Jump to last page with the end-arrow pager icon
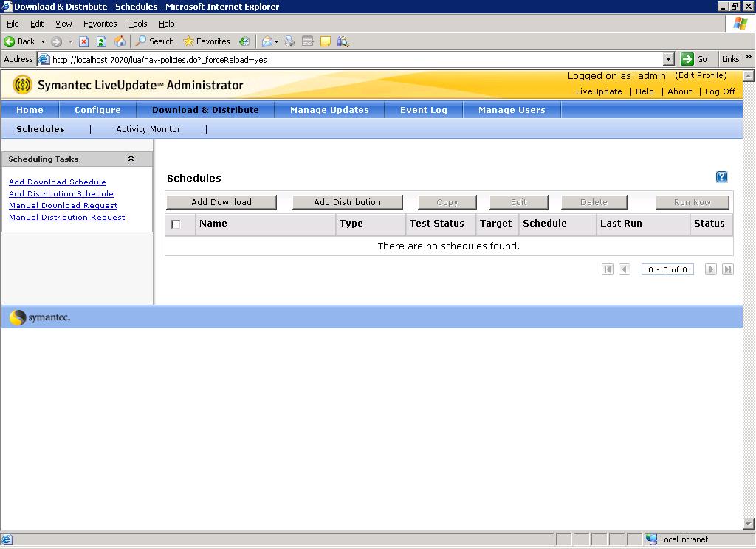Screen dimensions: 756x549 [x=727, y=269]
